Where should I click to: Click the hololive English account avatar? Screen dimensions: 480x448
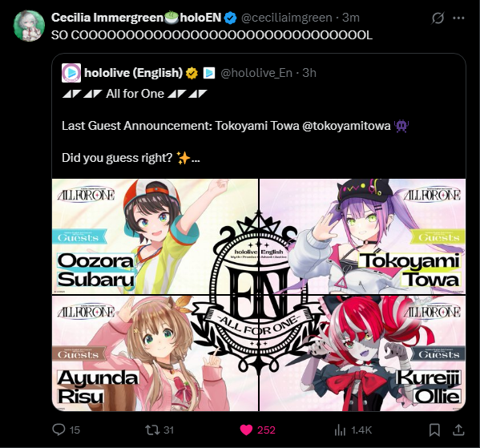coord(71,73)
